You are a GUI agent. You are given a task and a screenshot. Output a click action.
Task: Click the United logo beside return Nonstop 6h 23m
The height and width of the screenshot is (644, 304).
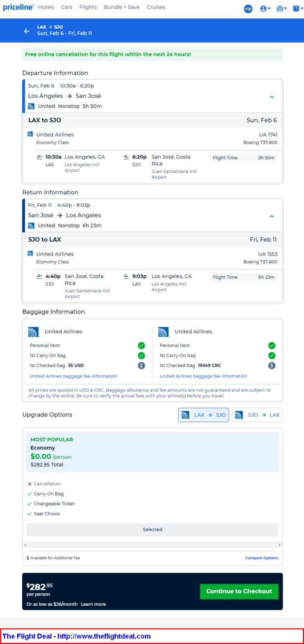click(31, 226)
